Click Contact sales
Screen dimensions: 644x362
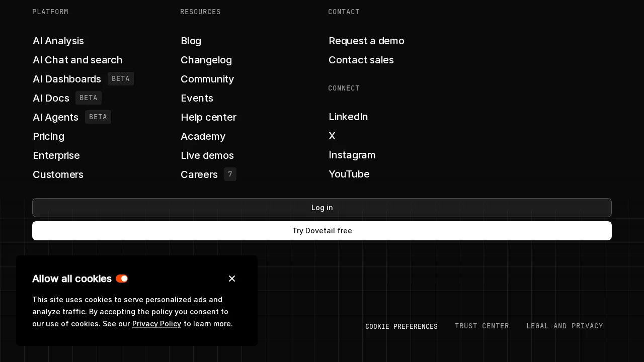[x=361, y=60]
